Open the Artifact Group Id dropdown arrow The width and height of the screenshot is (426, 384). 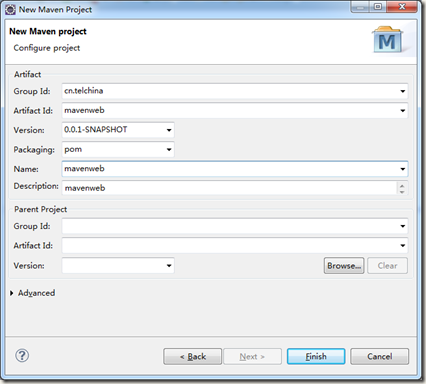[403, 91]
